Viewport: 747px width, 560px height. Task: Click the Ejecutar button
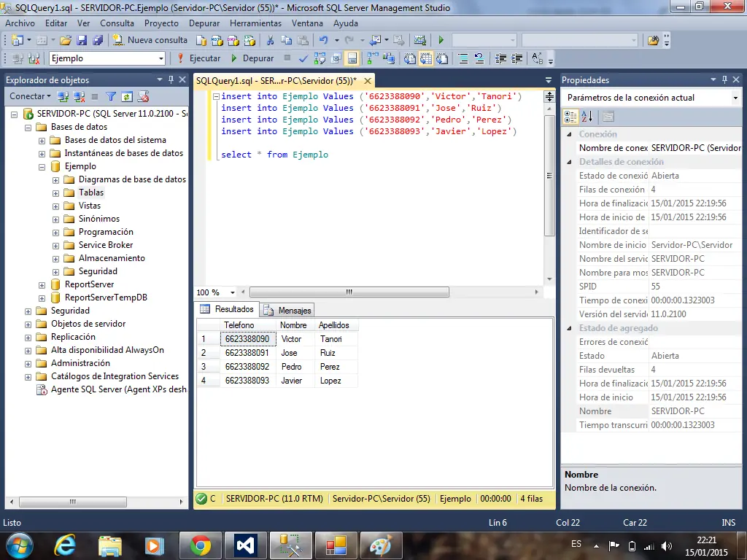(199, 58)
